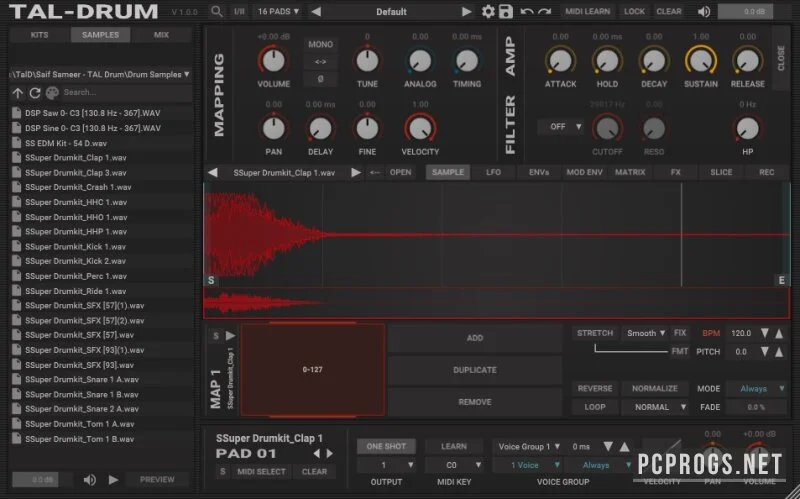Open the 16 PADS dropdown
800x499 pixels.
point(278,11)
